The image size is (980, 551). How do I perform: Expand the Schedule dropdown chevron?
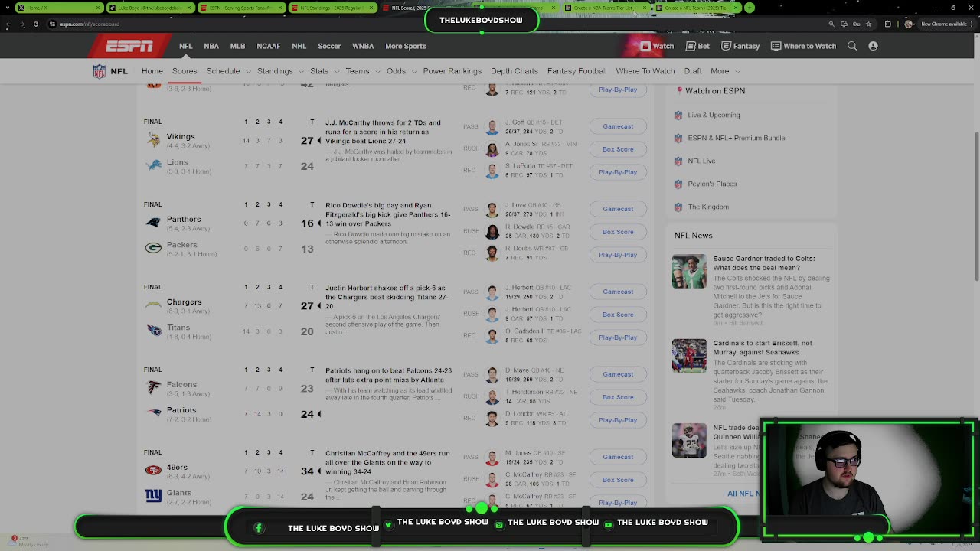(247, 71)
